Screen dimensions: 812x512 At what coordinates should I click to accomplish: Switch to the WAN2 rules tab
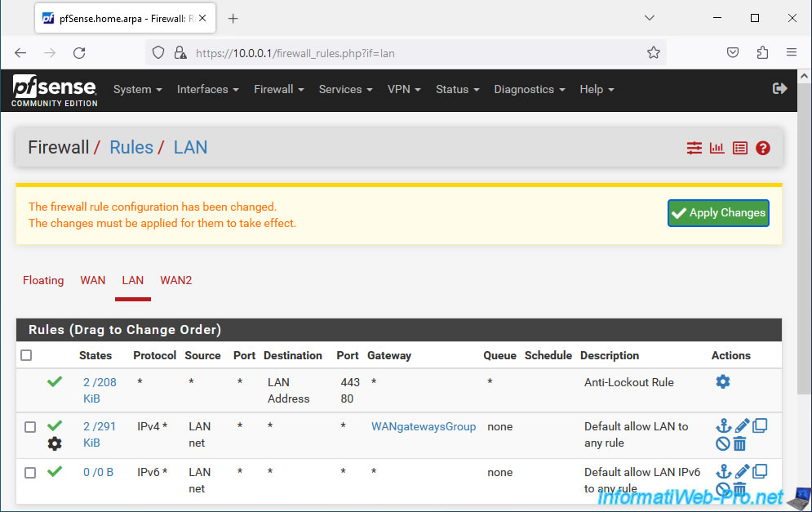pyautogui.click(x=176, y=280)
